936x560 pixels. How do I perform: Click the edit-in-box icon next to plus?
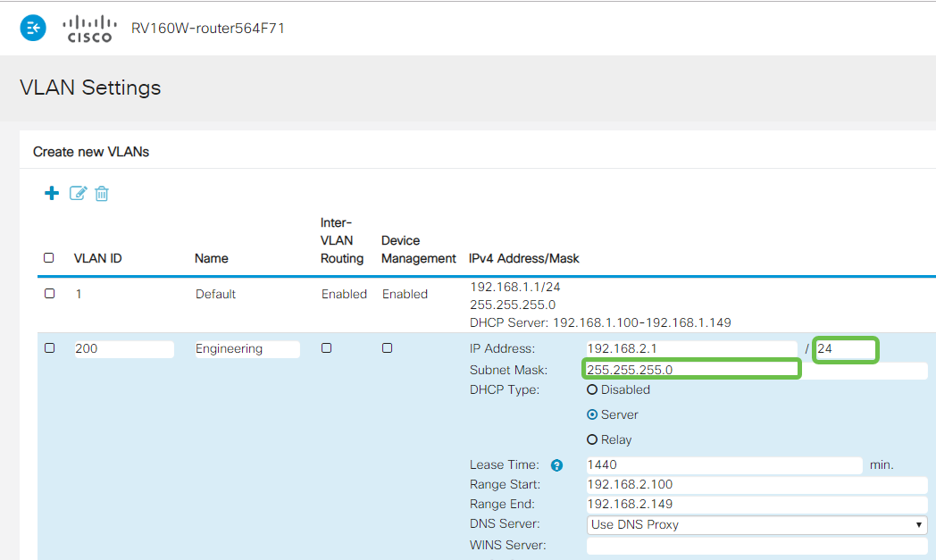(x=78, y=193)
